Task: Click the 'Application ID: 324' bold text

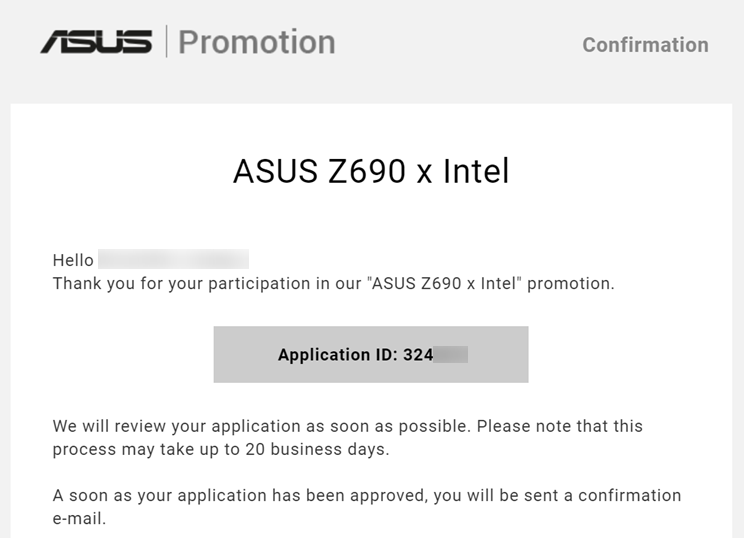Action: pyautogui.click(x=355, y=354)
